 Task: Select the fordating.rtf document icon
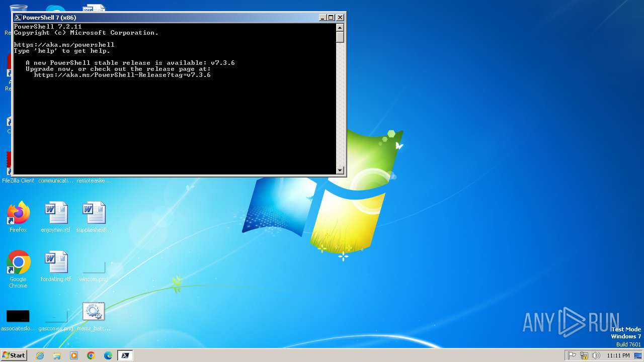pyautogui.click(x=56, y=266)
